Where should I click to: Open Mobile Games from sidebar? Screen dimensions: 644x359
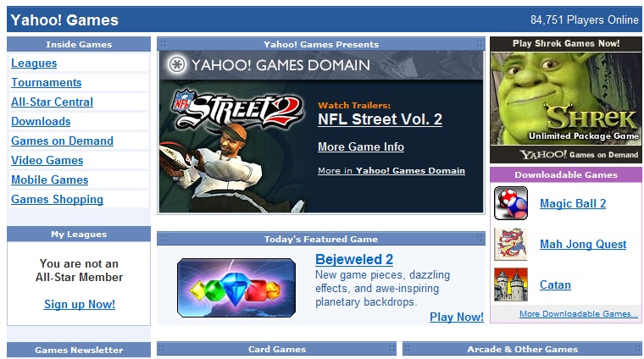pyautogui.click(x=49, y=180)
